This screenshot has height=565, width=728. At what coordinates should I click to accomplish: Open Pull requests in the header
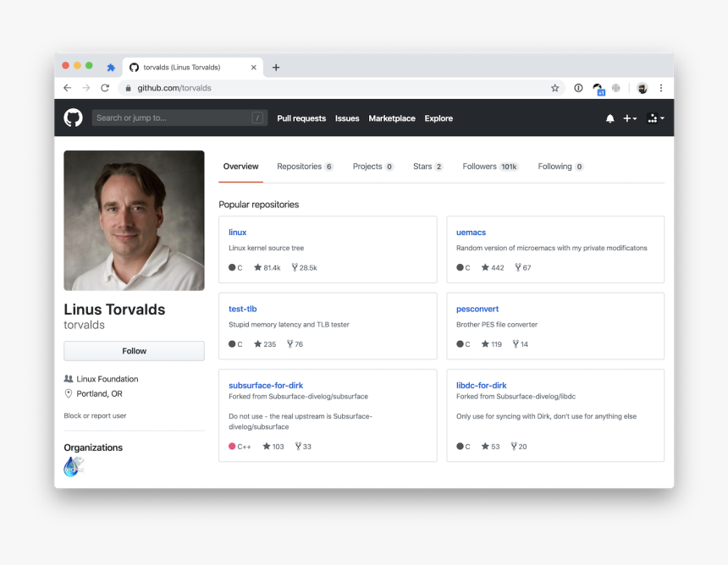coord(301,118)
